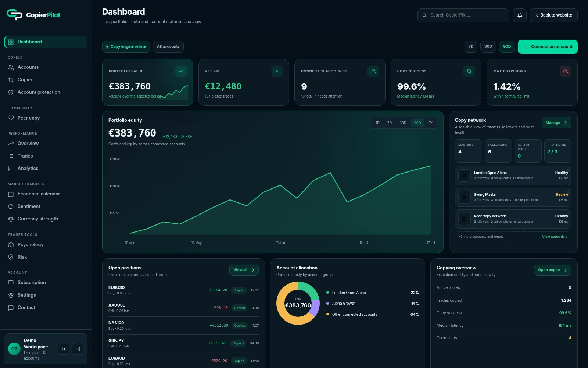Click the Dashboard grid icon in sidebar
588x368 pixels.
pos(11,42)
